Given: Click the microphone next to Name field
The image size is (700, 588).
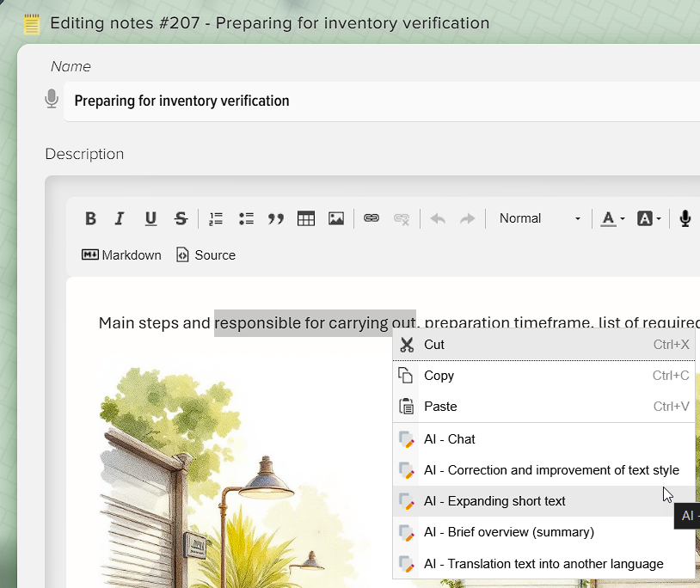Looking at the screenshot, I should 52,99.
